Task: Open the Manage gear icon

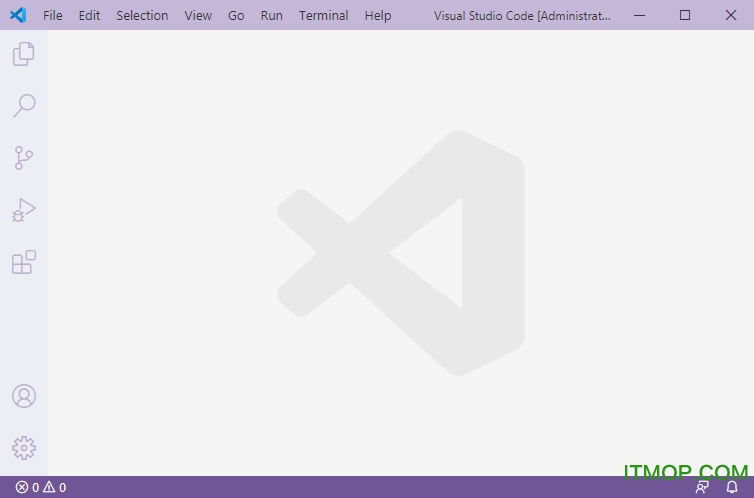Action: click(x=24, y=448)
